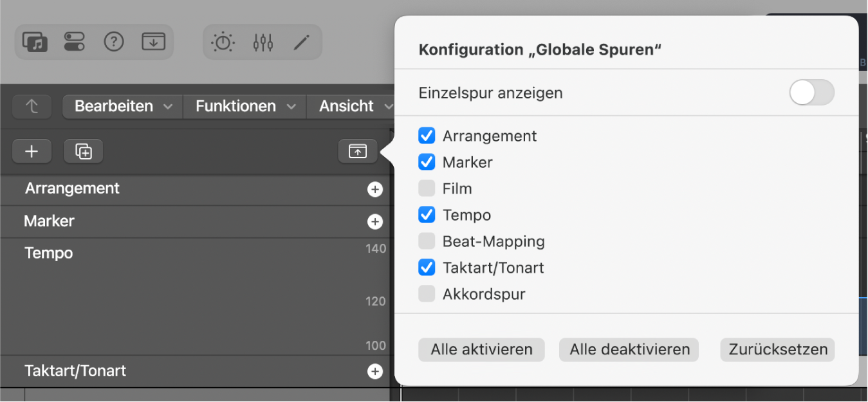The height and width of the screenshot is (402, 868).
Task: Click the Zurücksetzen button
Action: click(777, 350)
